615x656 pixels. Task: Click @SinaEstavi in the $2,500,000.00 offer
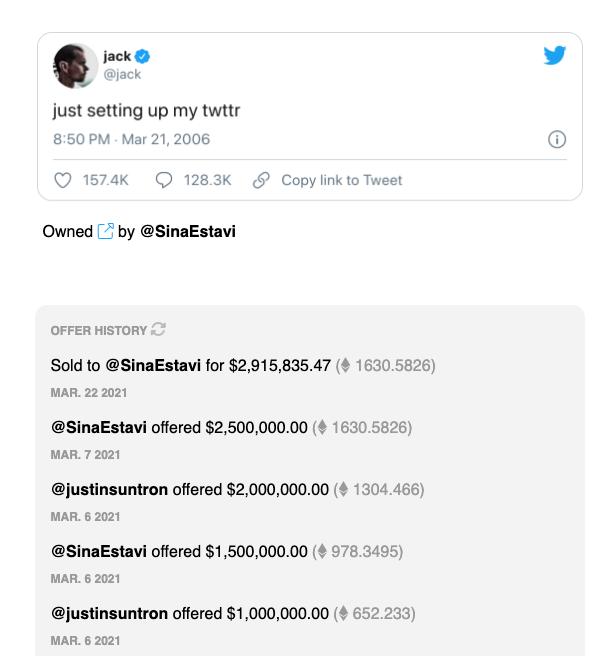tap(99, 428)
